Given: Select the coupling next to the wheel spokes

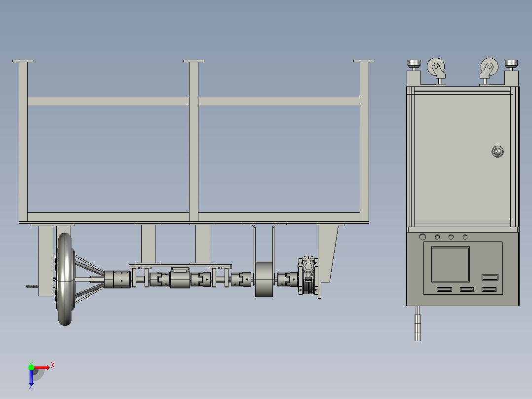Looking at the screenshot, I should tap(117, 279).
